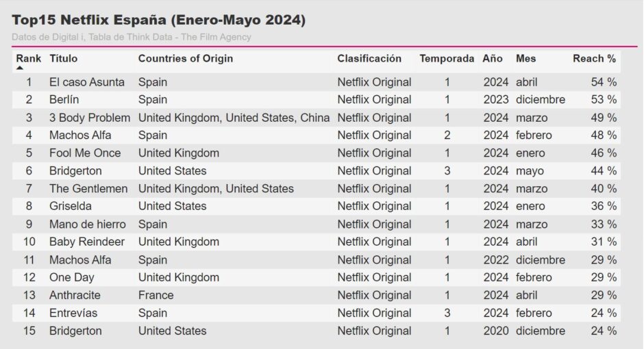Click the 54 % reach value
The image size is (644, 349).
(x=604, y=82)
